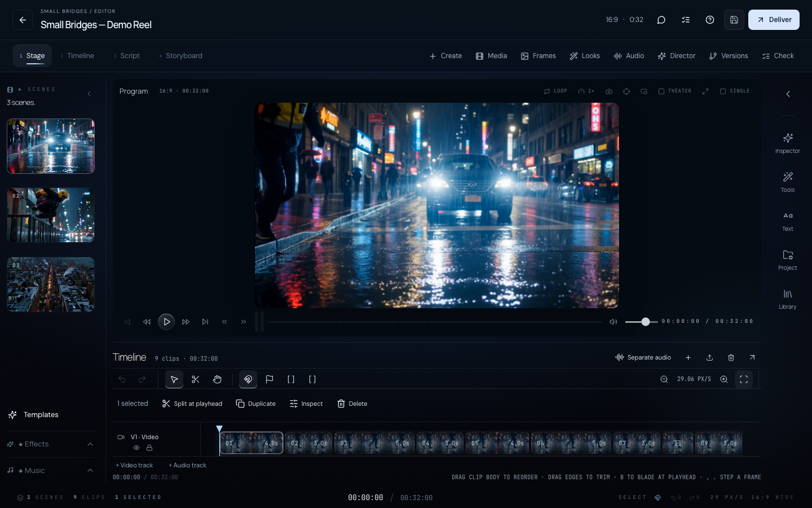This screenshot has height=508, width=812.
Task: Open picture-in-picture from Program header
Action: coord(644,91)
